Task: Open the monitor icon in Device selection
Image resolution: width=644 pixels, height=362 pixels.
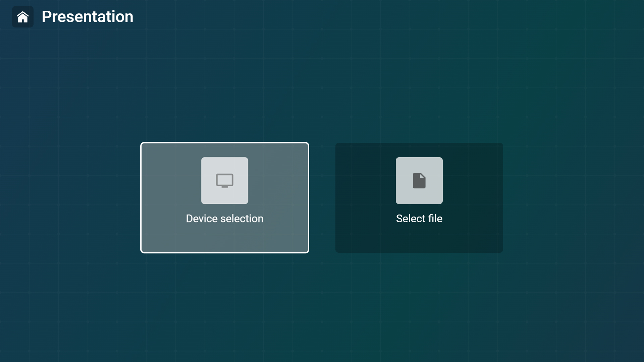Action: (225, 181)
